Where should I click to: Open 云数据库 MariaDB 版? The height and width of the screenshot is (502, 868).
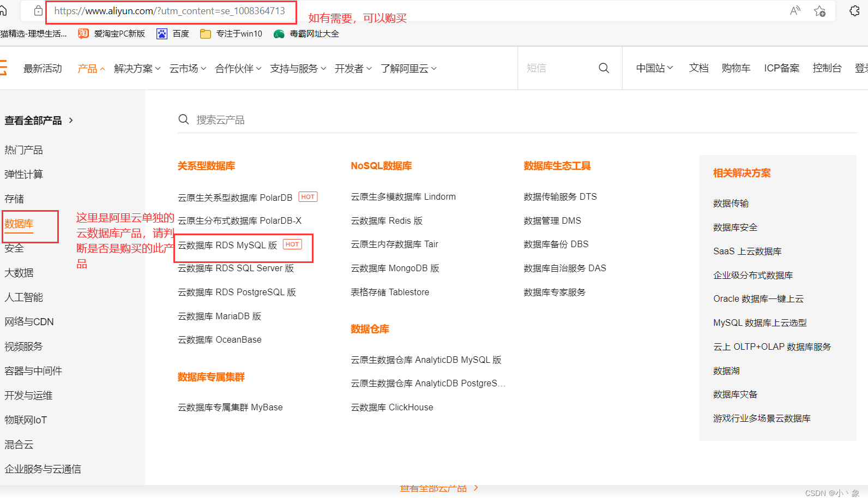pyautogui.click(x=219, y=316)
